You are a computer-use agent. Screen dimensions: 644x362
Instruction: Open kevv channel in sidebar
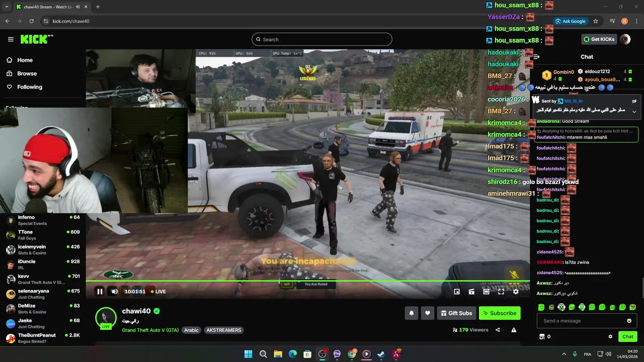[x=43, y=279]
